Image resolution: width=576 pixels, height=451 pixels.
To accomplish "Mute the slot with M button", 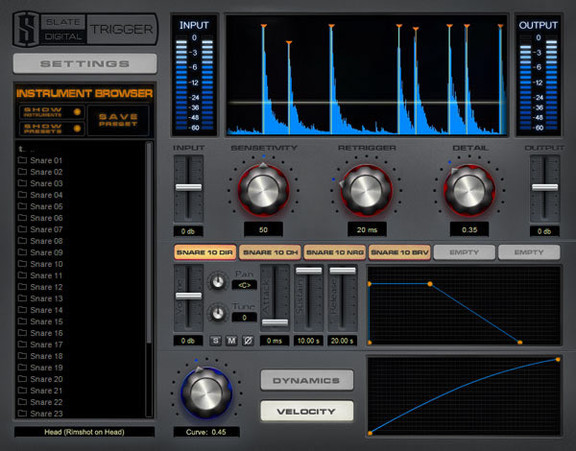I will (231, 340).
